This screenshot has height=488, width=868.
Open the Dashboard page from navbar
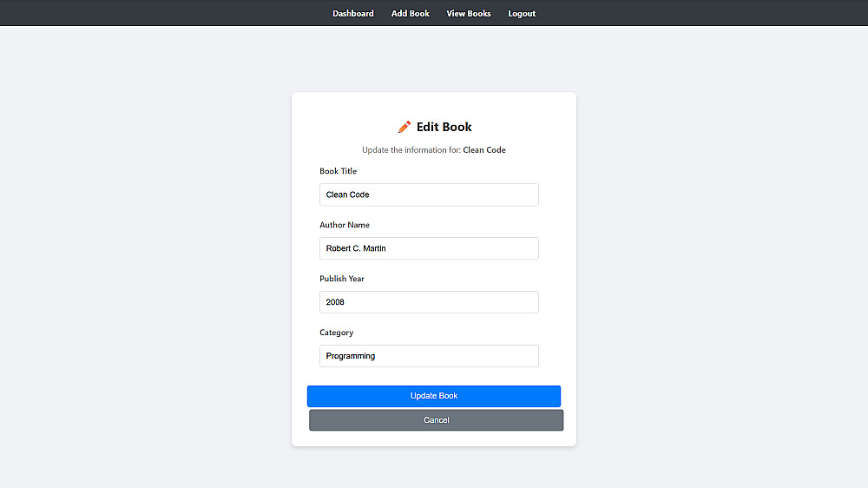tap(353, 13)
